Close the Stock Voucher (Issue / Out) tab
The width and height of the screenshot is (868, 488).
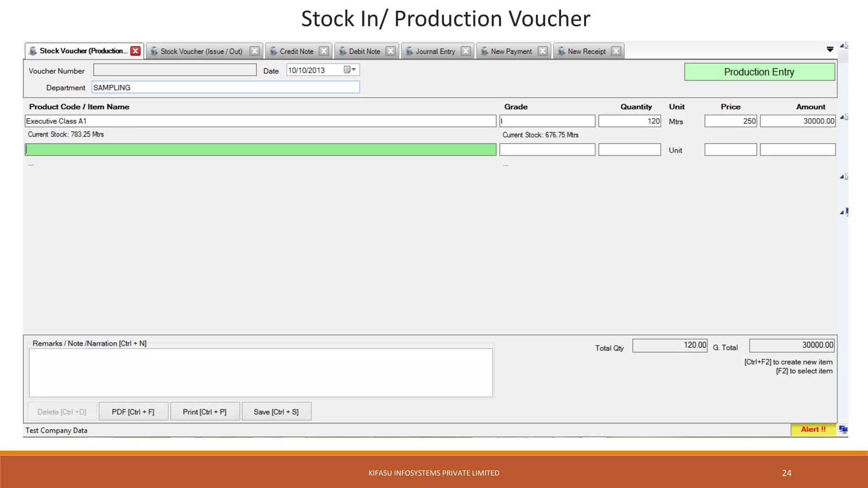point(254,51)
